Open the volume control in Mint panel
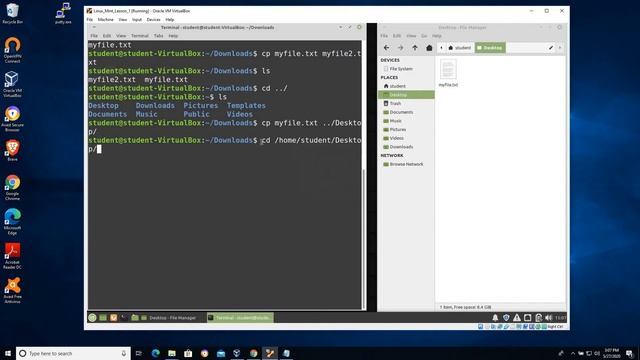The image size is (640, 360). tap(549, 318)
